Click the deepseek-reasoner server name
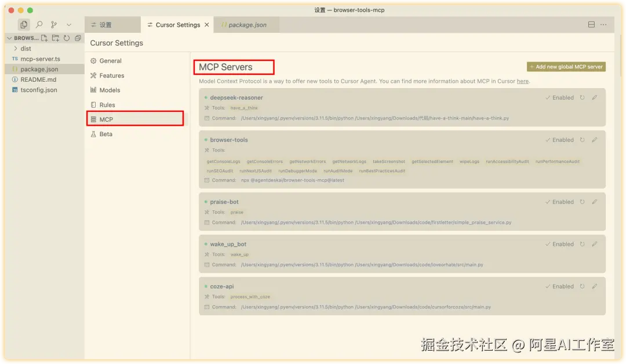Image resolution: width=626 pixels, height=364 pixels. coord(236,97)
